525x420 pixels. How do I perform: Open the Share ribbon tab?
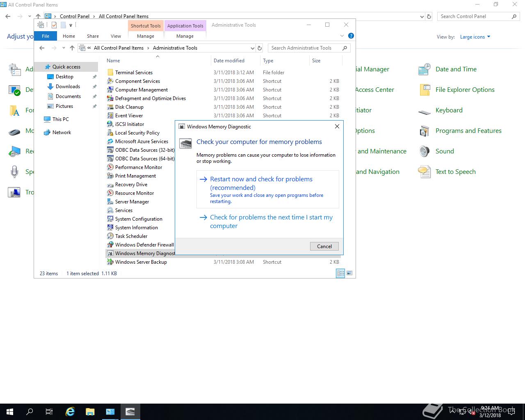(93, 36)
